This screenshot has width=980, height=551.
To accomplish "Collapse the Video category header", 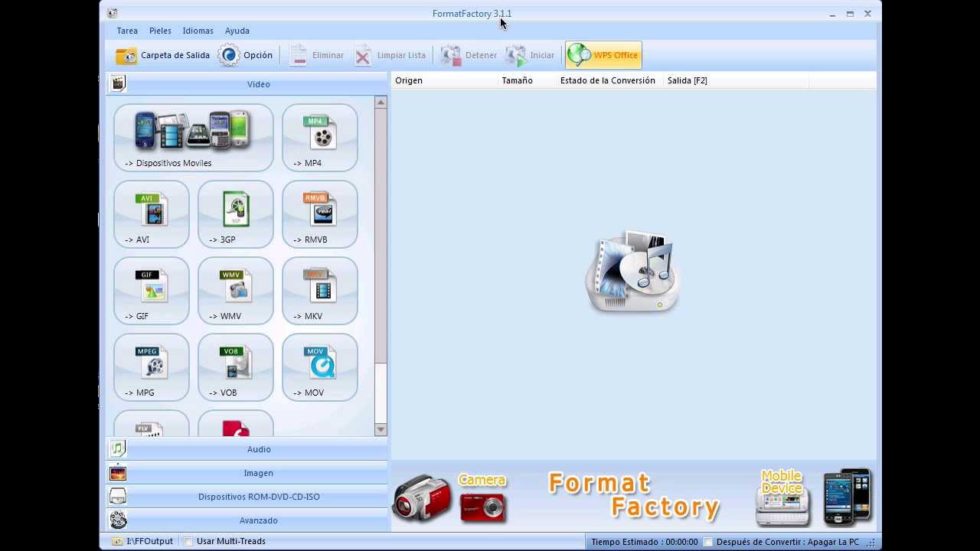I will (x=247, y=83).
